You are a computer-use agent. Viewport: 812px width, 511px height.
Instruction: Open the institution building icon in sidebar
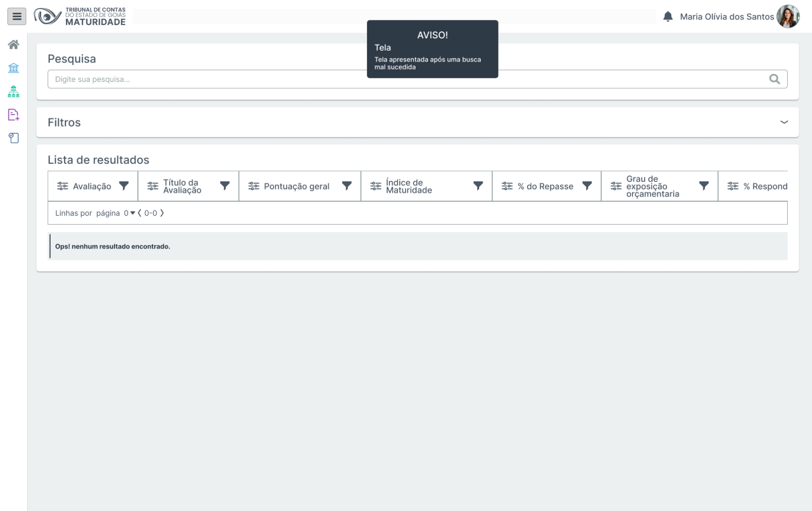click(13, 68)
